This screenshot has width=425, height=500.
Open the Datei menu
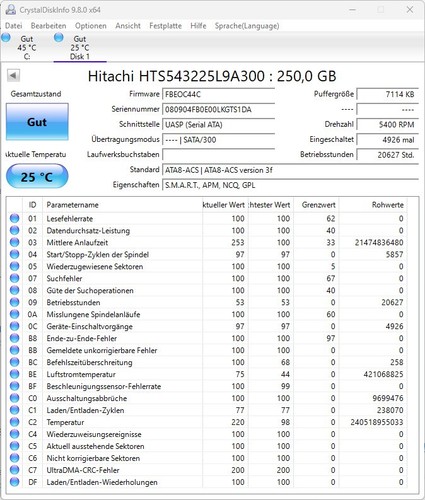coord(13,26)
